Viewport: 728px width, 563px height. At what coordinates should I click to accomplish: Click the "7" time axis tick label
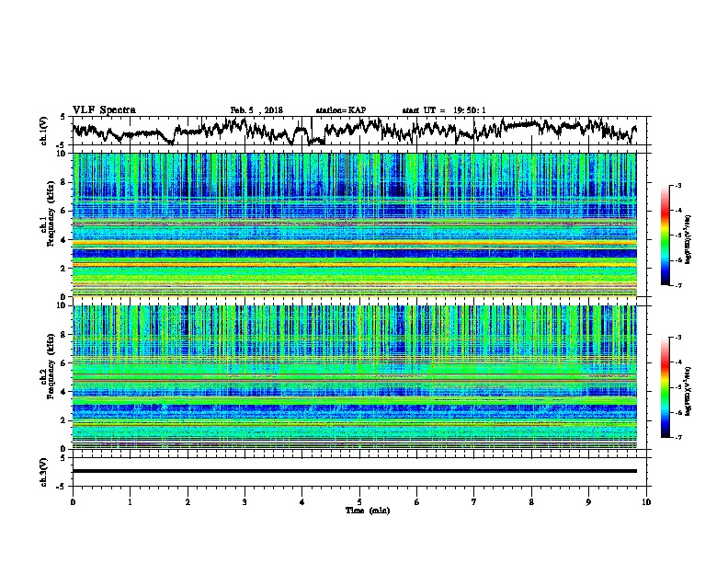tap(474, 502)
